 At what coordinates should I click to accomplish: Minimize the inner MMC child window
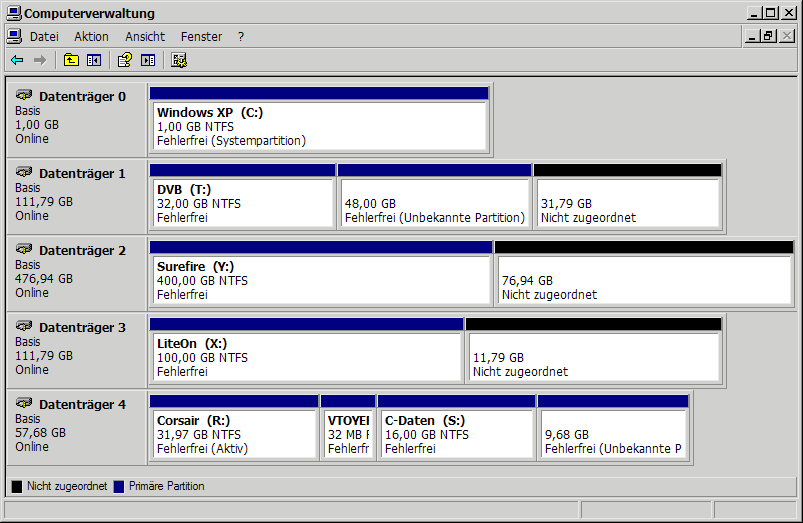(752, 36)
